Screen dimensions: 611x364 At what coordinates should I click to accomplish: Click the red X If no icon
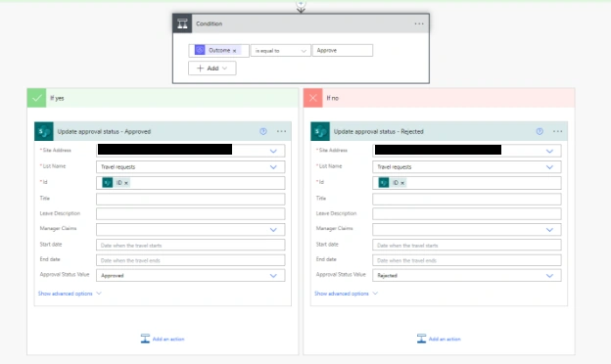point(313,98)
